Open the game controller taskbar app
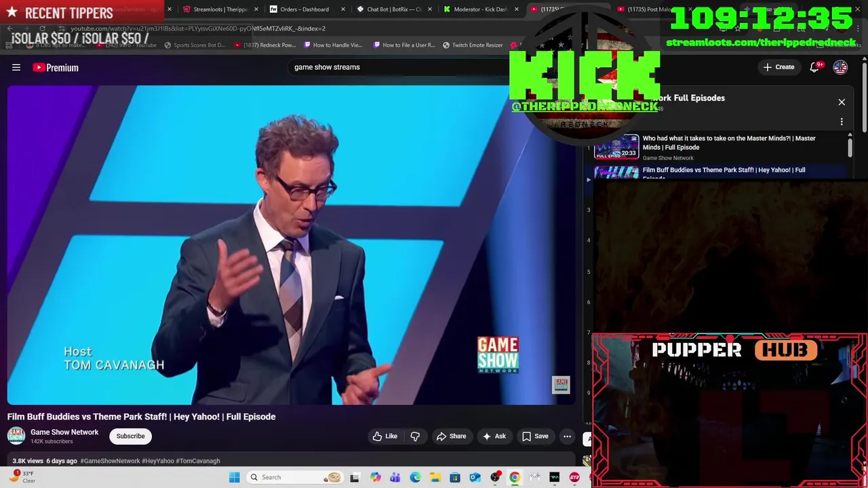Screen dimensions: 868x488 point(534,477)
